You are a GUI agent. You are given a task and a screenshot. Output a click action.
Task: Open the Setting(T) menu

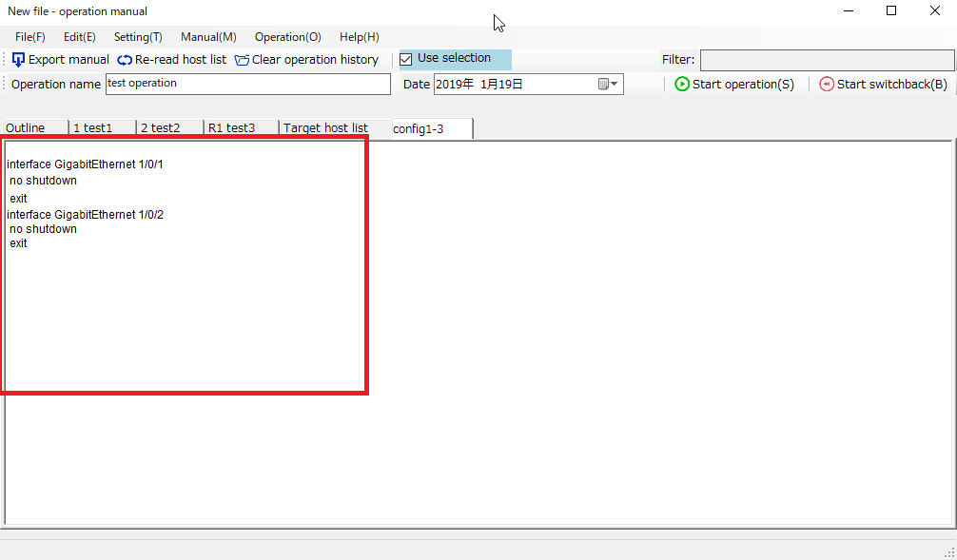pyautogui.click(x=138, y=37)
